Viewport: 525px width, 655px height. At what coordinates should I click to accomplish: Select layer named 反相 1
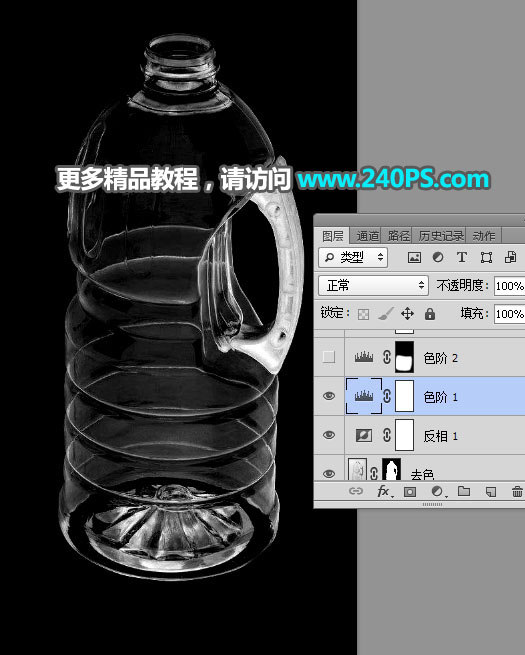[x=441, y=436]
